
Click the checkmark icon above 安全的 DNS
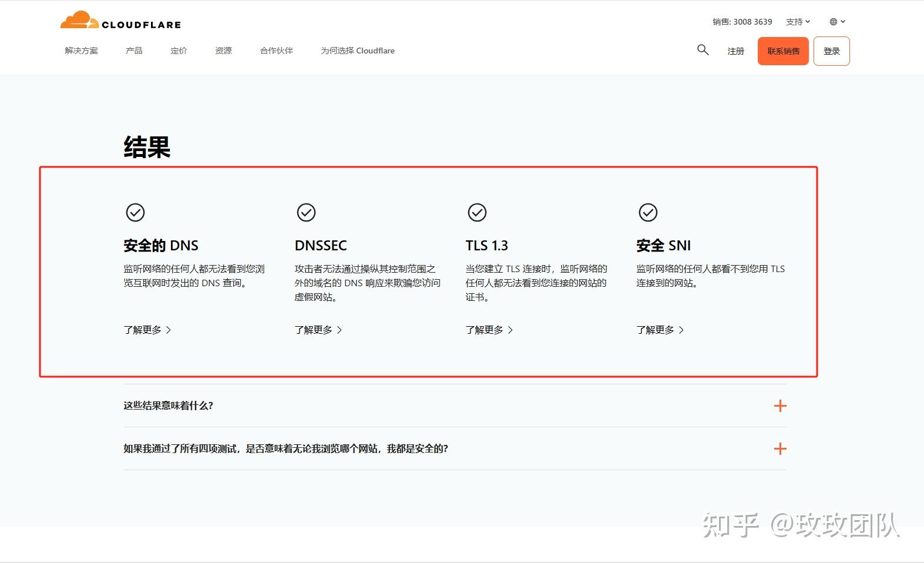coord(135,212)
